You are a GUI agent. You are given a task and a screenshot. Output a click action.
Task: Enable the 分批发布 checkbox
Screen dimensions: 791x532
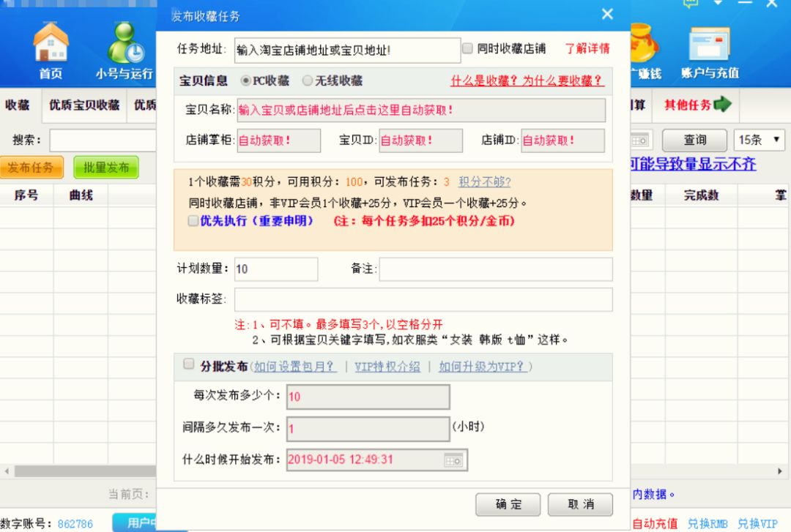[188, 364]
